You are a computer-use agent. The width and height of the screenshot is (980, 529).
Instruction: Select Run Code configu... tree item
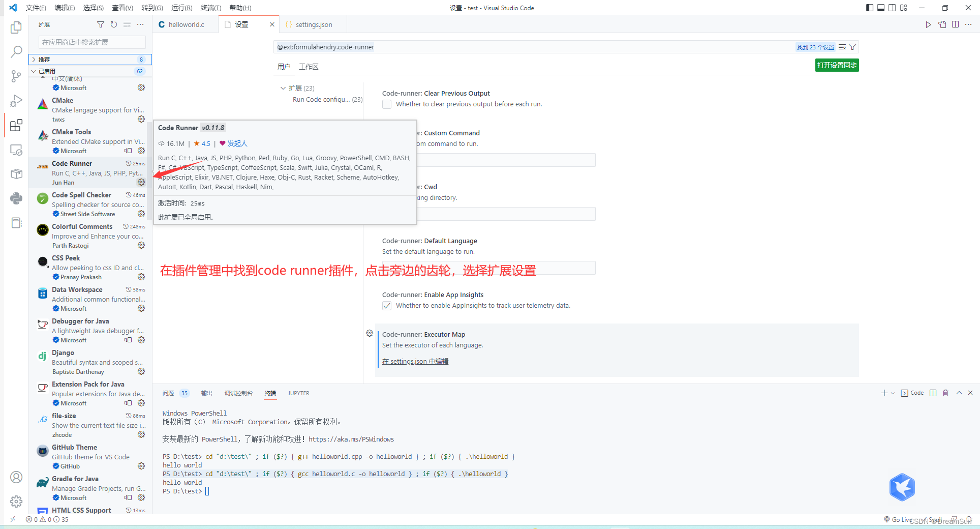pos(327,100)
